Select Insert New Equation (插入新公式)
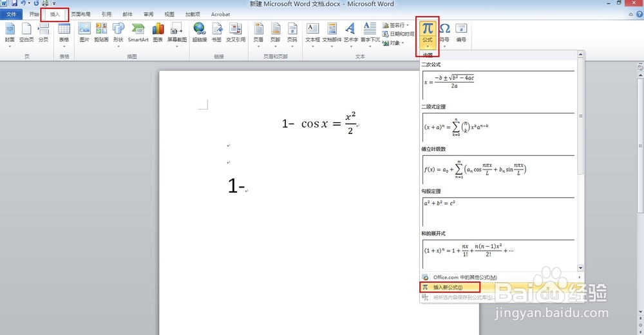This screenshot has width=644, height=335. click(x=502, y=287)
